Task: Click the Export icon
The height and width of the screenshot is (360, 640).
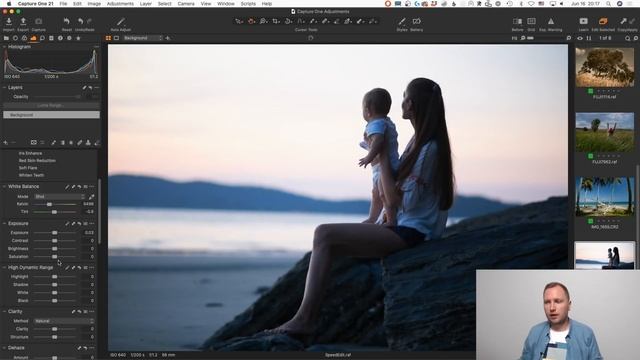Action: 23,21
